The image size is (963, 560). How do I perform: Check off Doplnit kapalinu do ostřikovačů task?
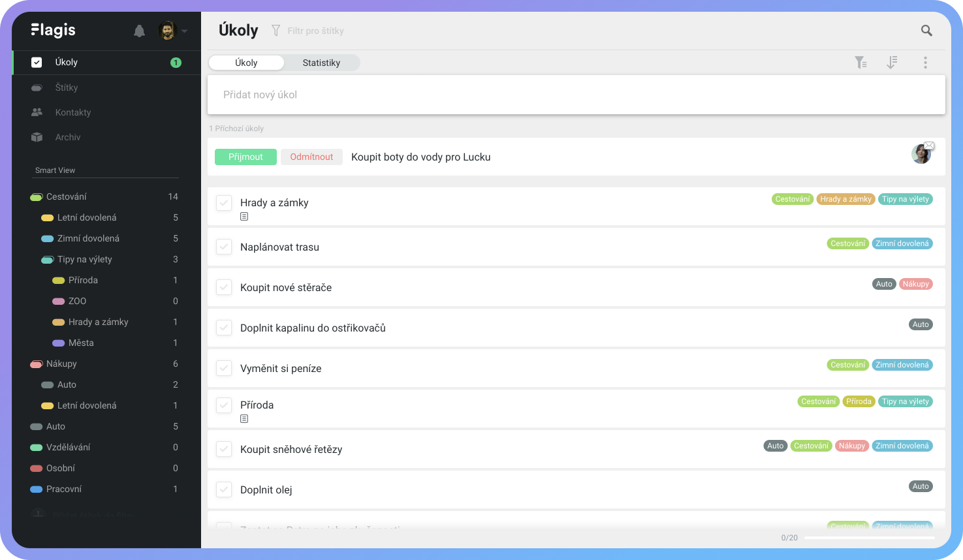[224, 328]
